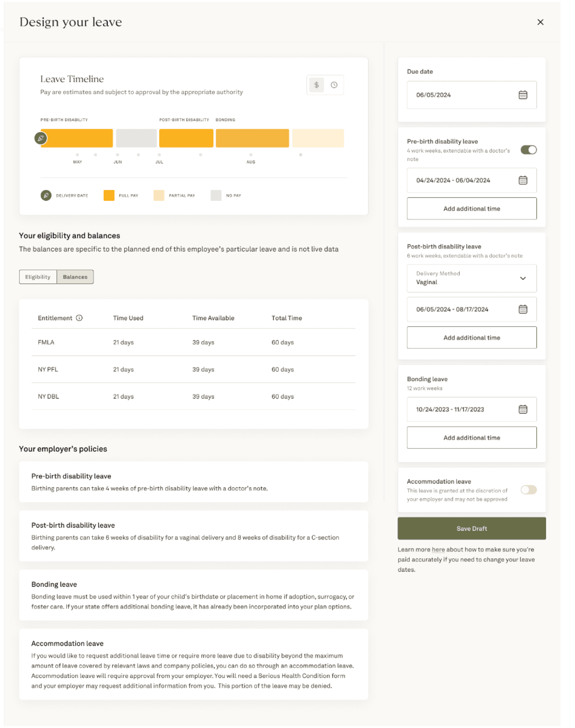This screenshot has width=575, height=728.
Task: Switch timeline to dollar pay view
Action: point(316,85)
